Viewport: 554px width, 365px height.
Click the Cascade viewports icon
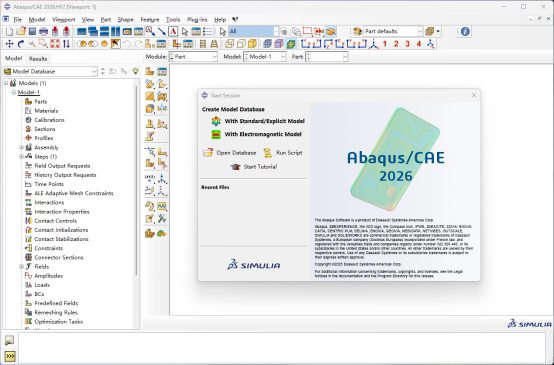pos(93,31)
